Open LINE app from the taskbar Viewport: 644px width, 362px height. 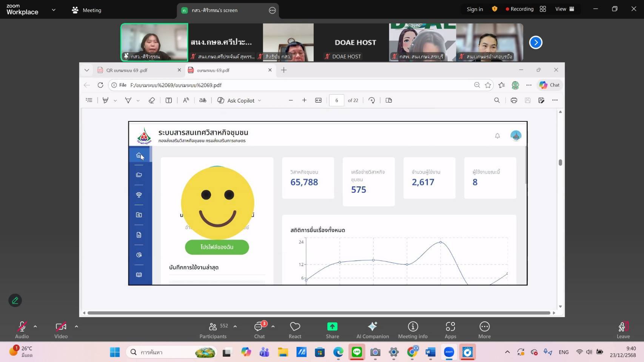[x=357, y=352]
